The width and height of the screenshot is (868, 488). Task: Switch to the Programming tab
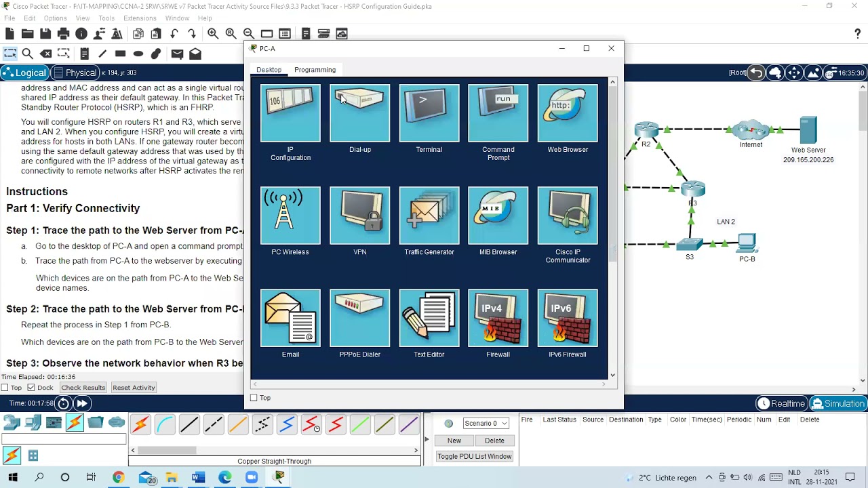click(315, 70)
